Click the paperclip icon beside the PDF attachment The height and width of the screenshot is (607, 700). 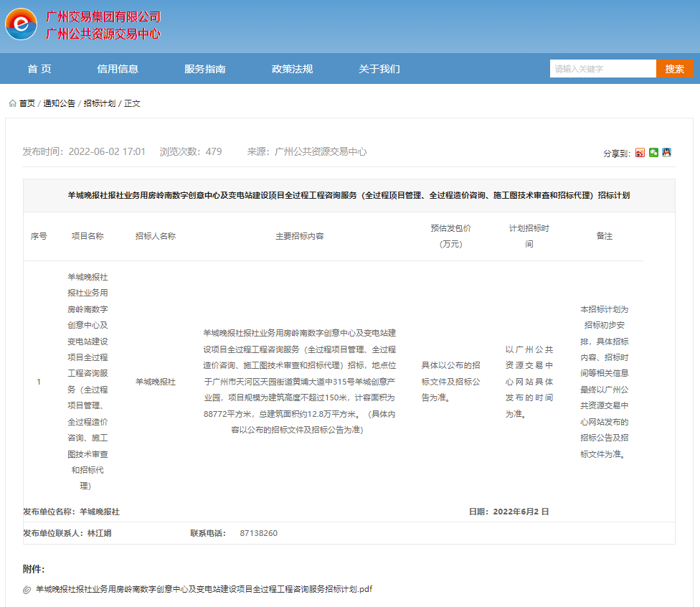coord(27,590)
